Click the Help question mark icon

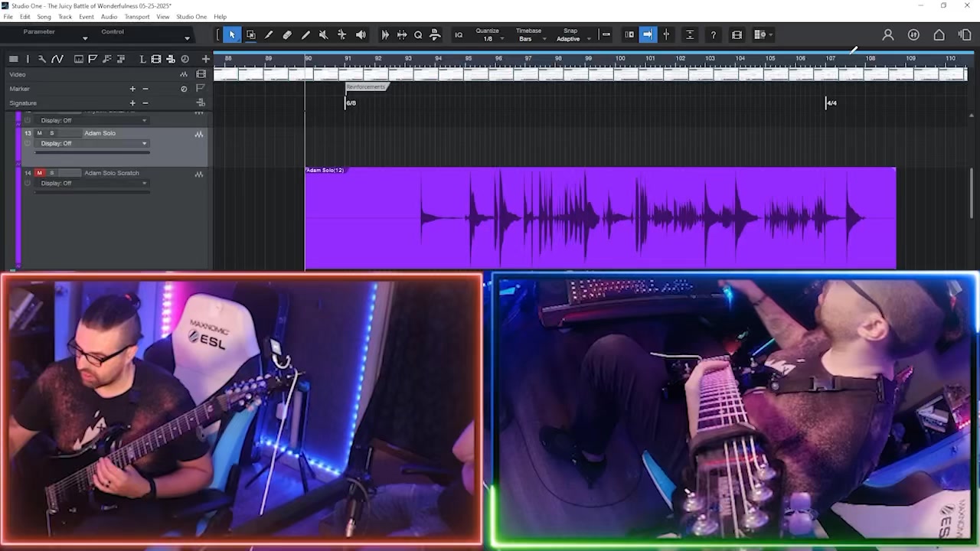pos(713,34)
